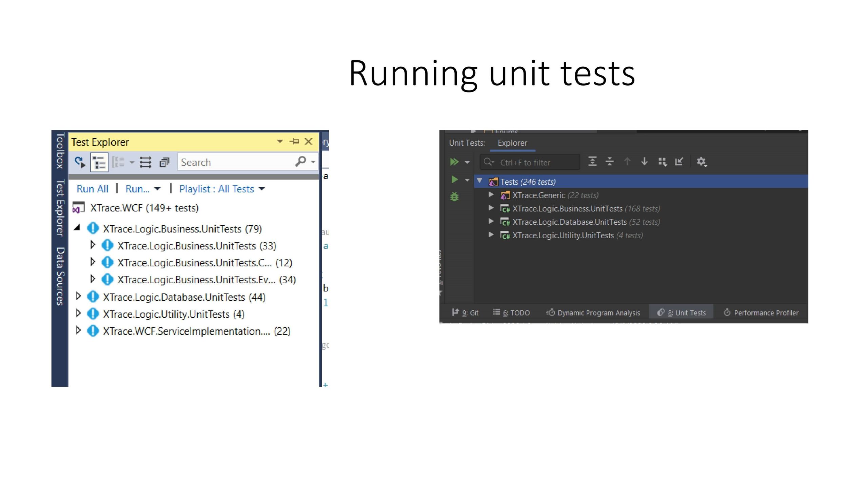Open the Unit Tests settings gear

coord(701,162)
